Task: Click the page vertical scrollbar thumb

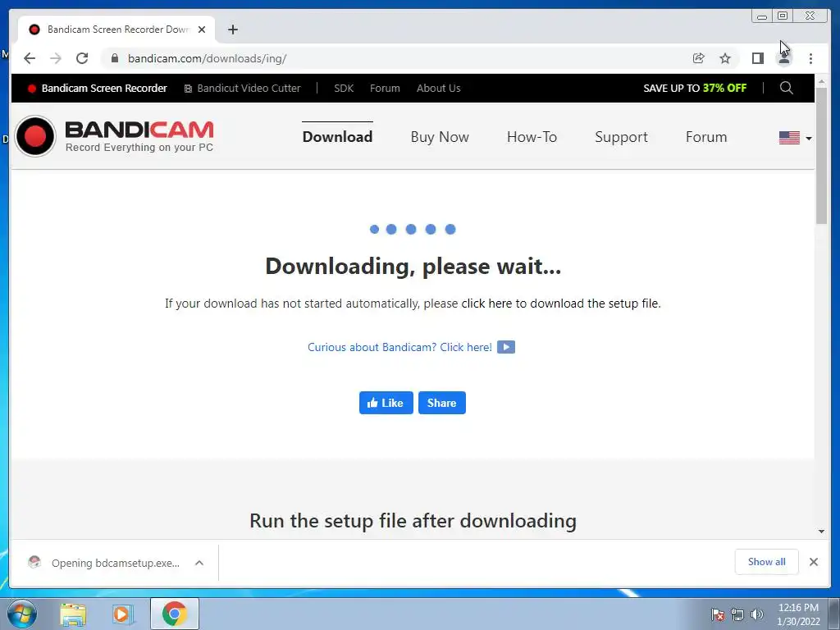Action: click(x=821, y=155)
